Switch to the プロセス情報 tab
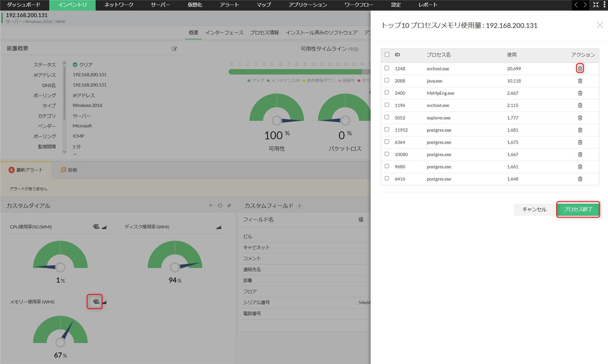Screen dimensions: 608x364 pyautogui.click(x=264, y=32)
